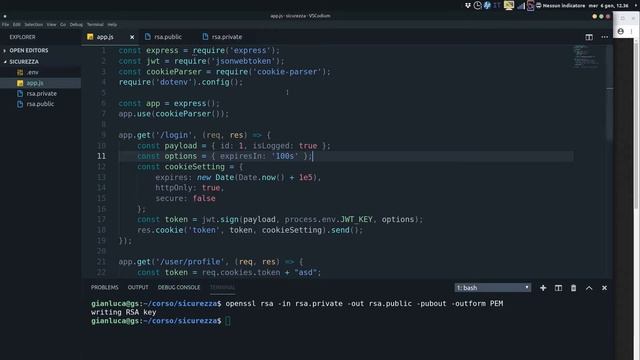The width and height of the screenshot is (640, 360).
Task: Switch to the PROBLEMS panel tab
Action: click(104, 288)
